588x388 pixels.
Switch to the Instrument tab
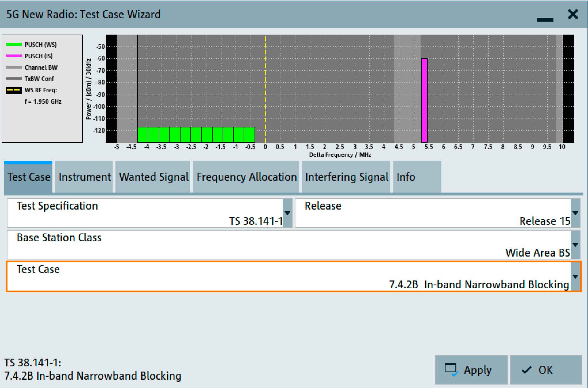tap(84, 177)
